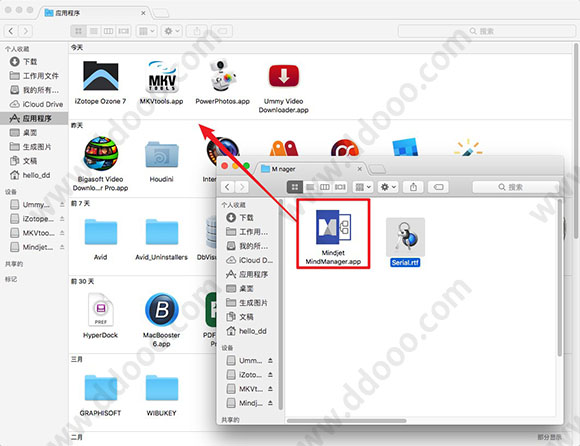The width and height of the screenshot is (580, 446).
Task: Eject Mindjet... volume in back window sidebar
Action: coord(62,247)
